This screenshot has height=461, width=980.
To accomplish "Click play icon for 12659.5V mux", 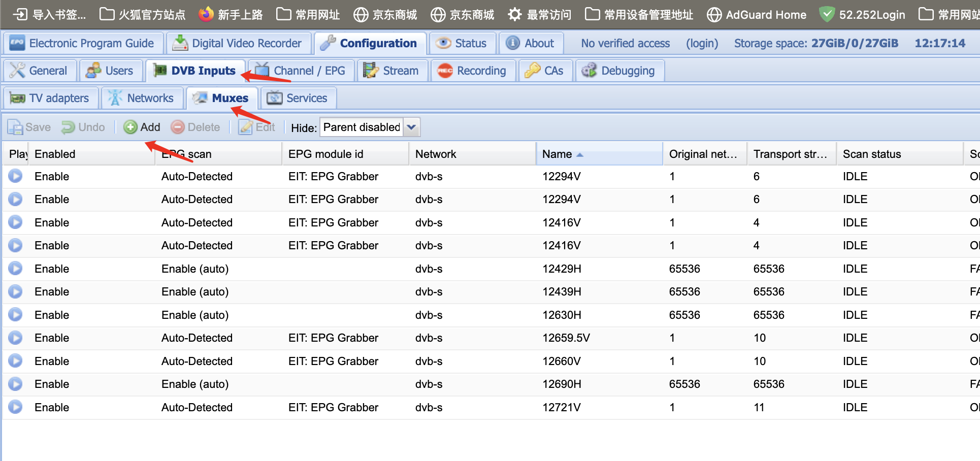I will (15, 338).
